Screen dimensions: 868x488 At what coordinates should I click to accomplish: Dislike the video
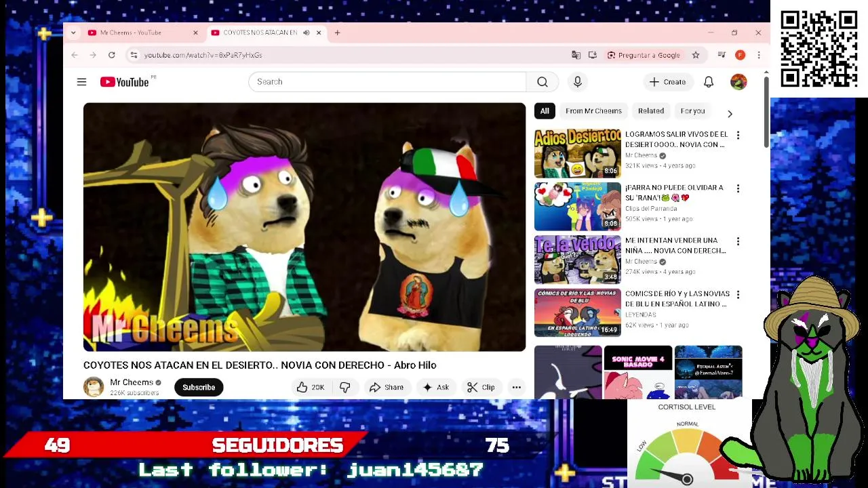(x=345, y=387)
